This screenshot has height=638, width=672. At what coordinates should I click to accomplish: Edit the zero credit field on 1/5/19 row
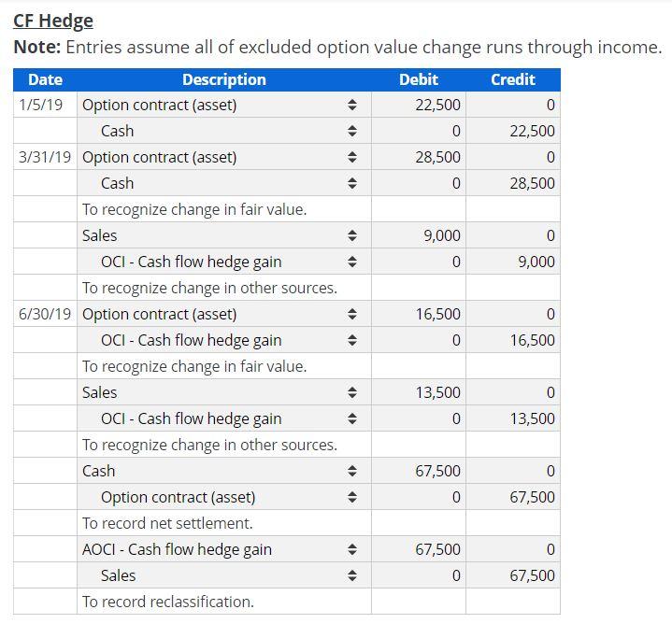coord(513,105)
